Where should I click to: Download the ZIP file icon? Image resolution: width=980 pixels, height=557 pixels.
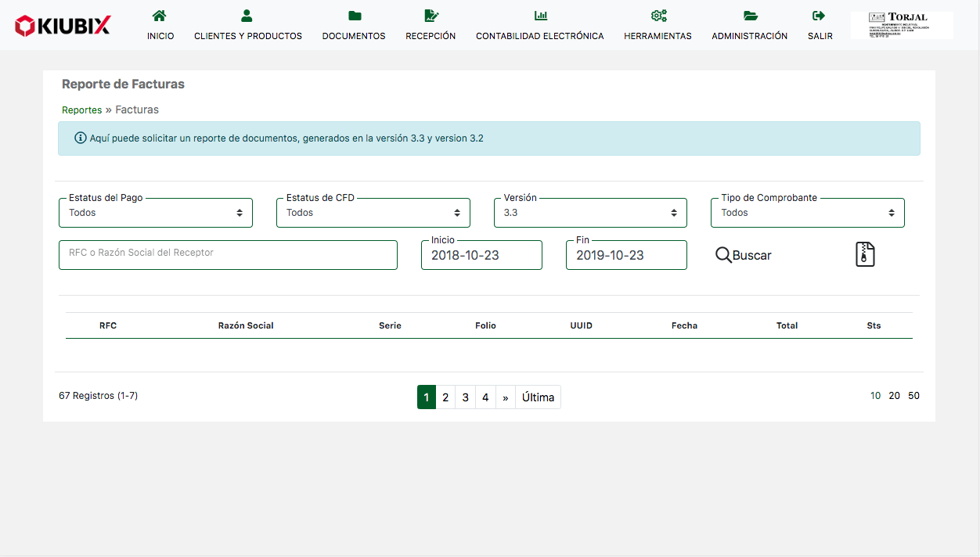click(864, 255)
